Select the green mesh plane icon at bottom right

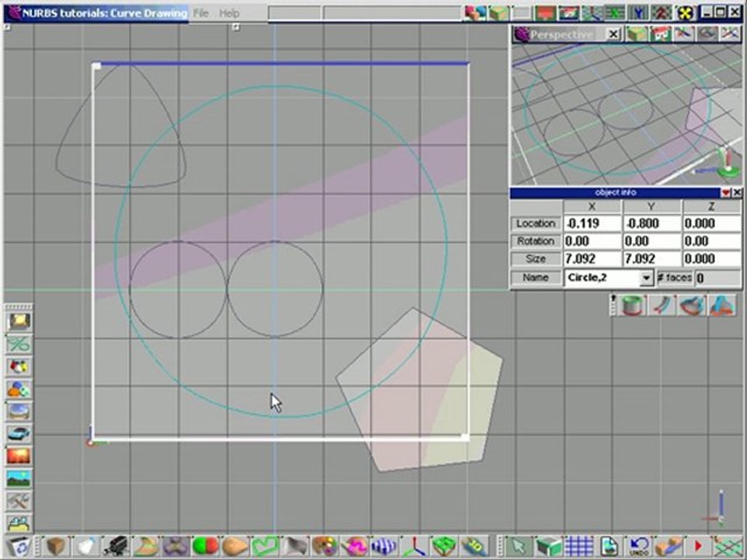tap(727, 546)
